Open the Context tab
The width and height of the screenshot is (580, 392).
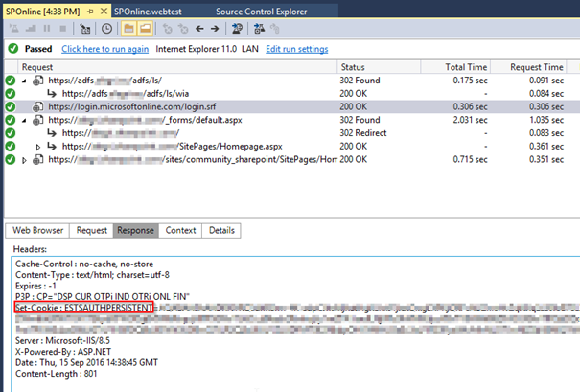(180, 230)
